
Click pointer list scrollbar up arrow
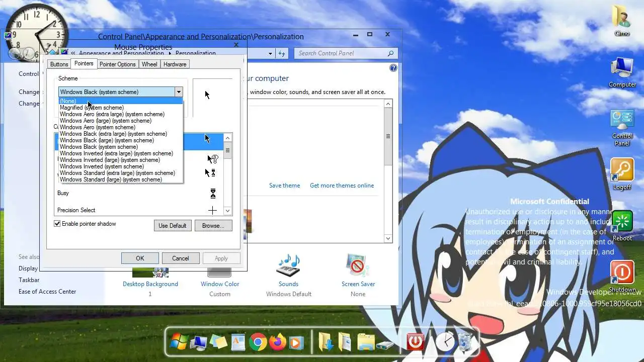pyautogui.click(x=227, y=138)
